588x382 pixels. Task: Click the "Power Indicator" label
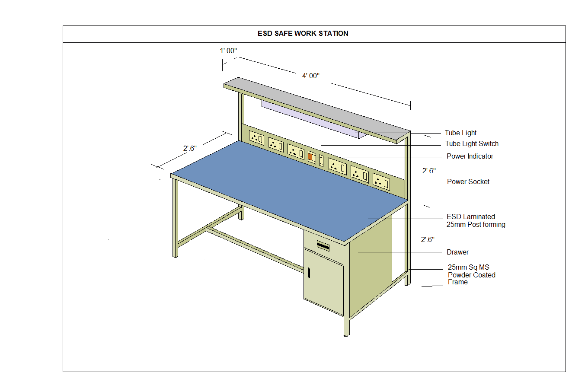point(470,156)
